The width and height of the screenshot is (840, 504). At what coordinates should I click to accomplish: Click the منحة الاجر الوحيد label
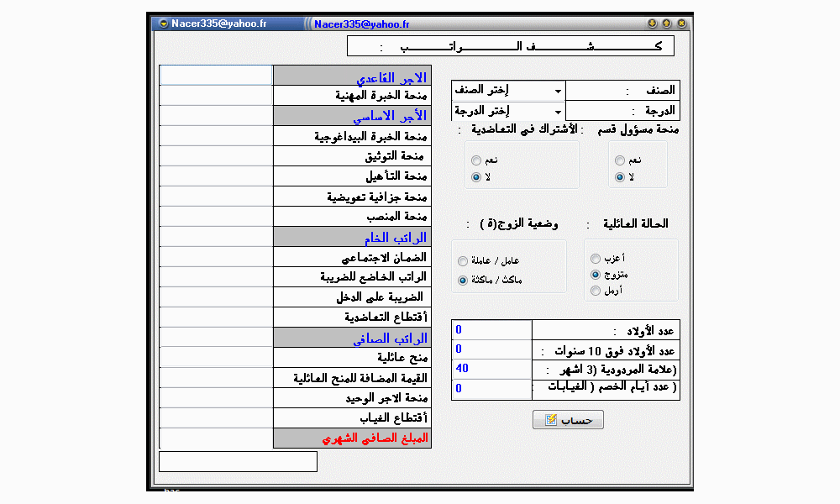386,398
